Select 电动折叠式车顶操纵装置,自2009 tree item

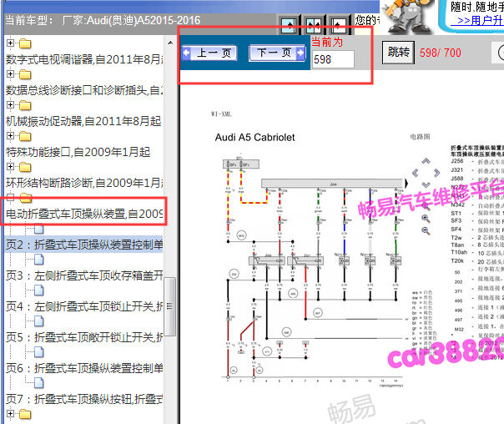tap(84, 214)
